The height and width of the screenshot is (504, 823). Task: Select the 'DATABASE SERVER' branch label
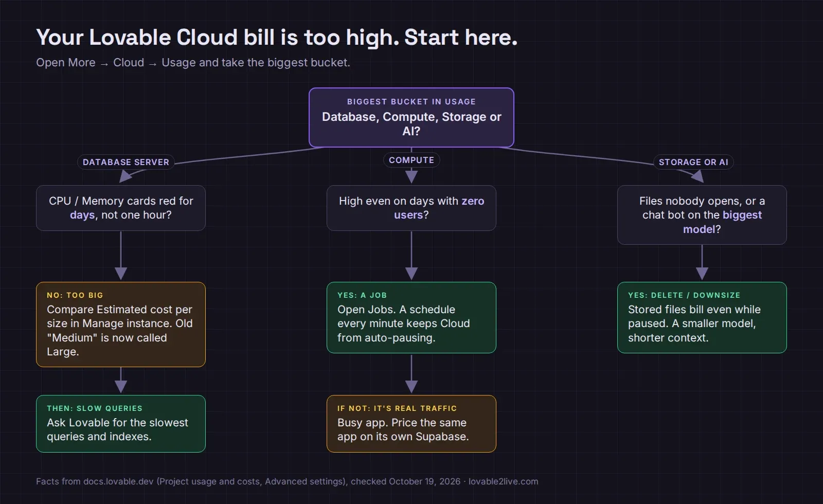click(126, 162)
